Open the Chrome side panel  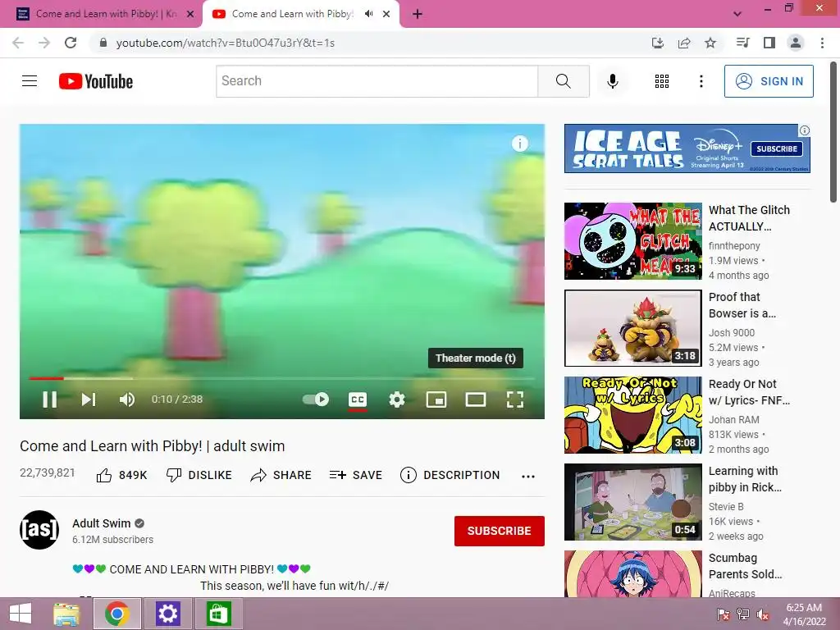click(769, 43)
